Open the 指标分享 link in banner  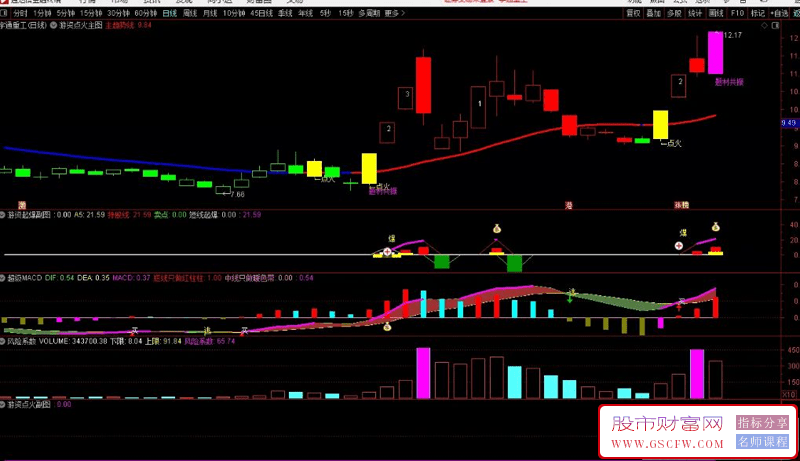click(762, 422)
